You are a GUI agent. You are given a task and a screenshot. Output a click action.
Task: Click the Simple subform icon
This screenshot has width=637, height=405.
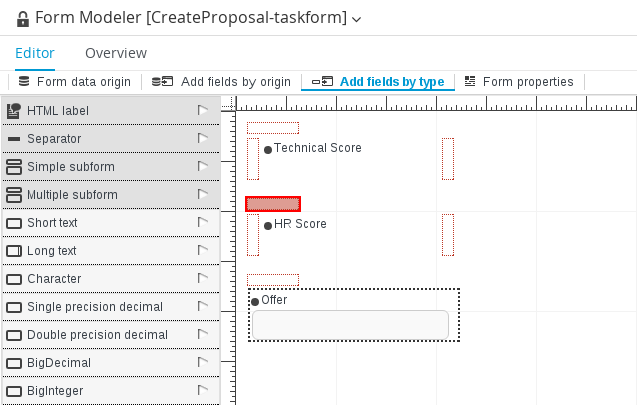click(x=14, y=167)
